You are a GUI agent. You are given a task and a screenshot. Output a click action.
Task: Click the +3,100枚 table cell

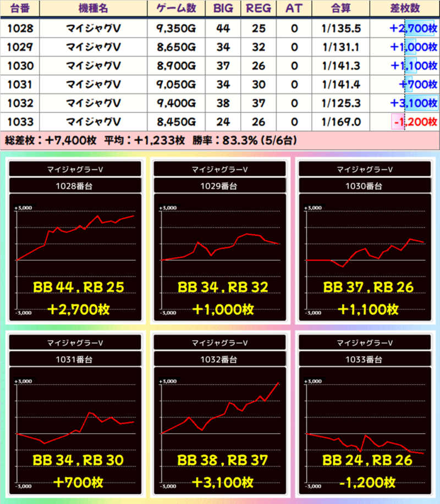[x=405, y=103]
